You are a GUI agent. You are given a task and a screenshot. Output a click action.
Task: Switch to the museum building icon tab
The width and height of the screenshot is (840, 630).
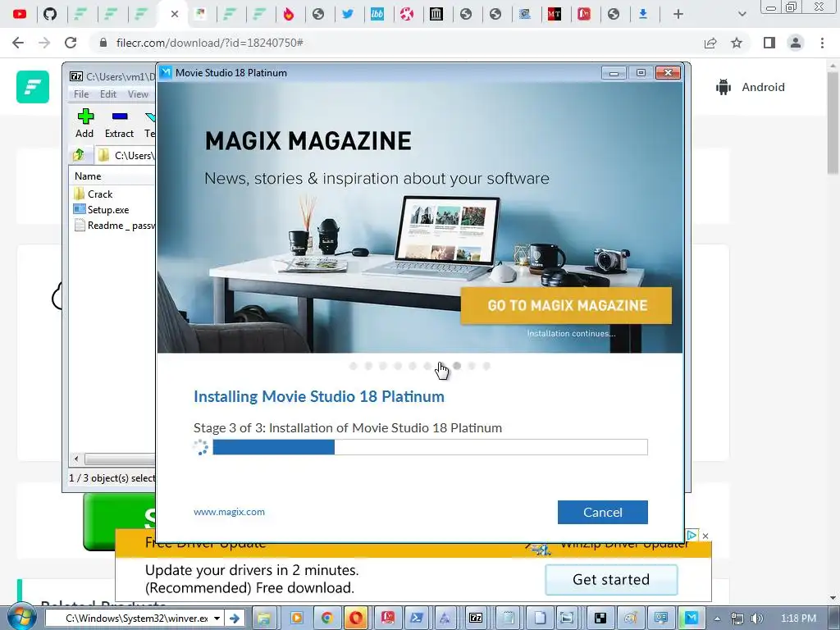coord(436,14)
